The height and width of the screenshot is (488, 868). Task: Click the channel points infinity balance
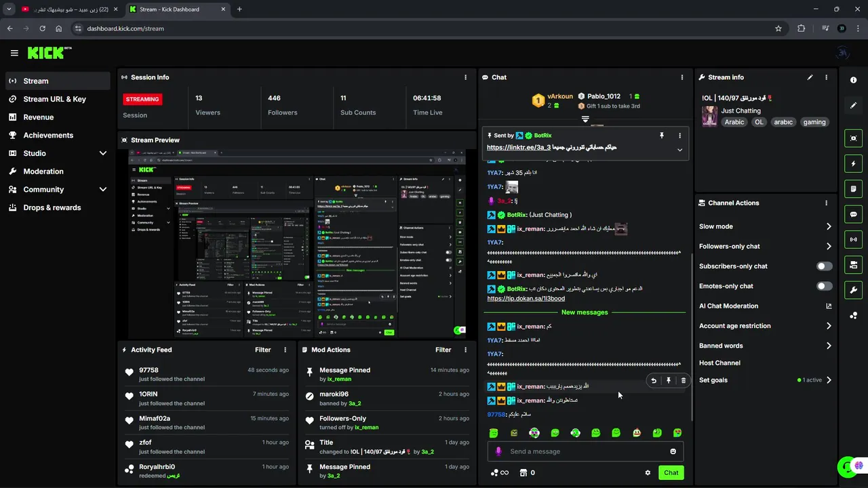pyautogui.click(x=500, y=473)
